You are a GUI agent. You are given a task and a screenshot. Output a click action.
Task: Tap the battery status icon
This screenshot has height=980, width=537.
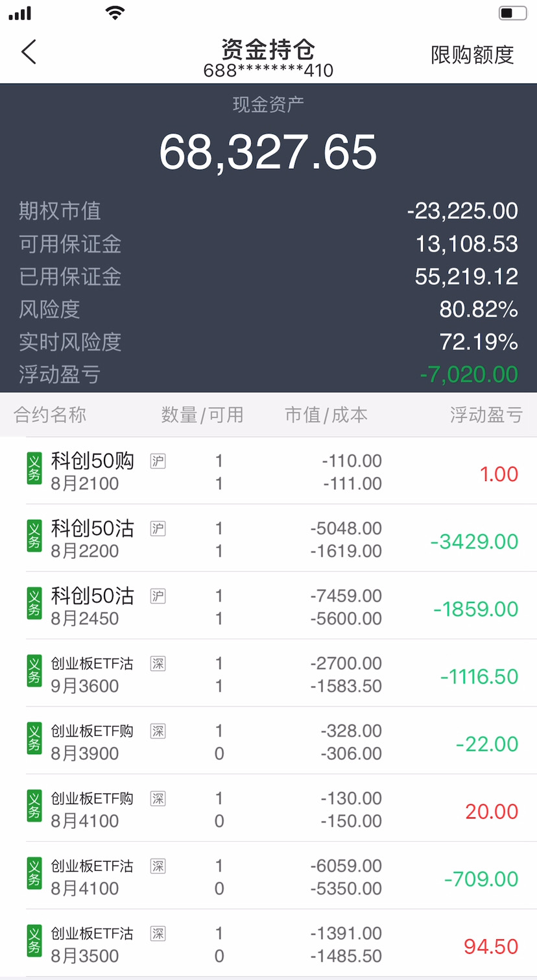tap(512, 13)
